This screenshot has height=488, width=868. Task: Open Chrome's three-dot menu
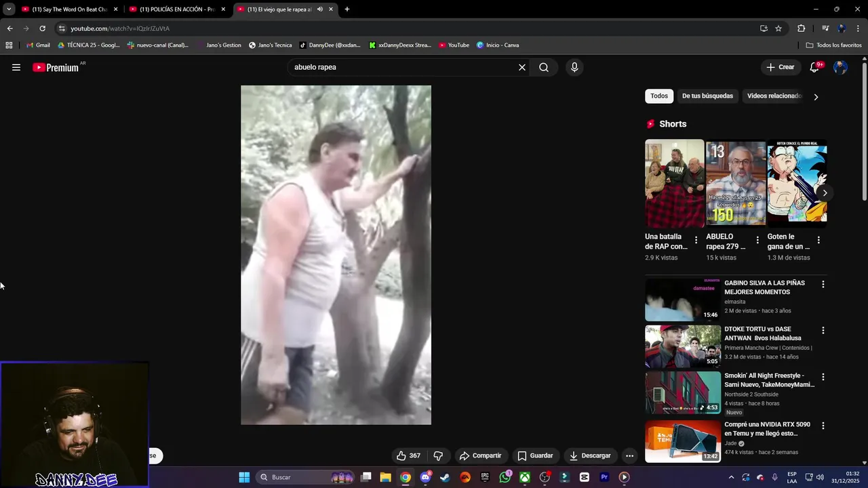coord(858,28)
